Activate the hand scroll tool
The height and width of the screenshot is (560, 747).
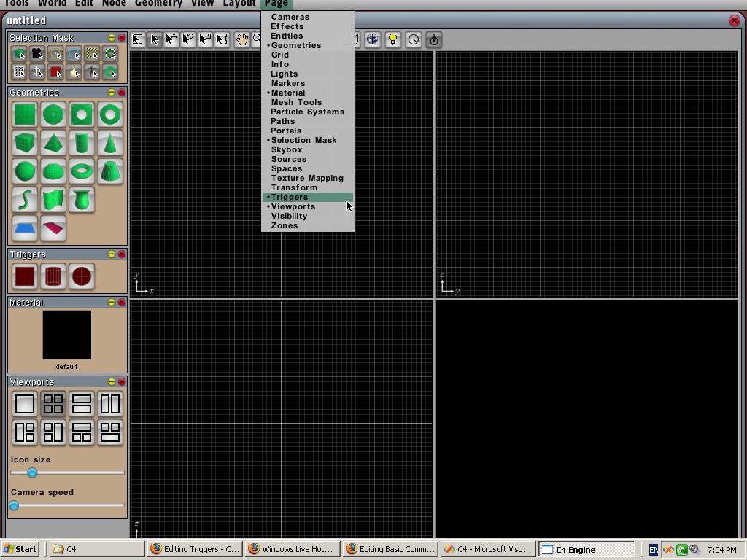pos(241,39)
